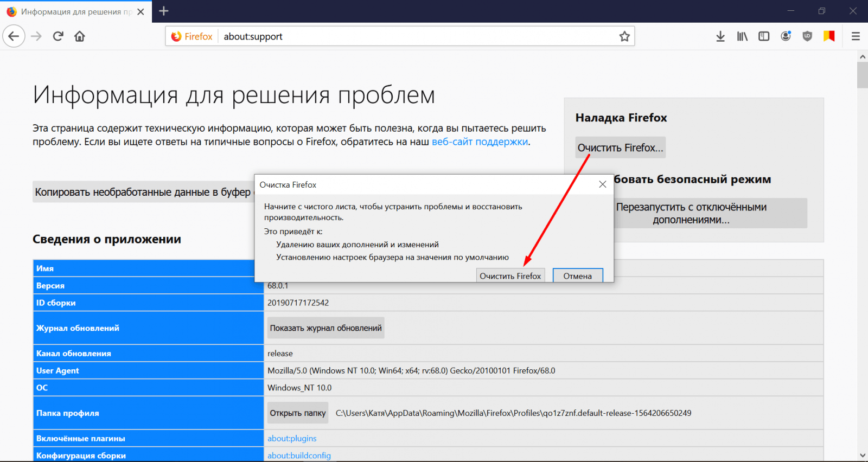The image size is (868, 462).
Task: Select build ID 20190717172542
Action: coord(298,303)
